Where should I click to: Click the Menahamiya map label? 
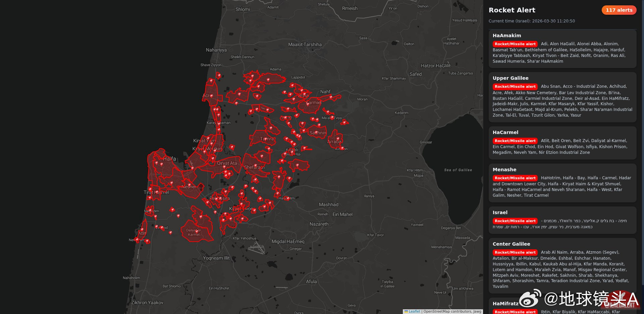(x=441, y=247)
